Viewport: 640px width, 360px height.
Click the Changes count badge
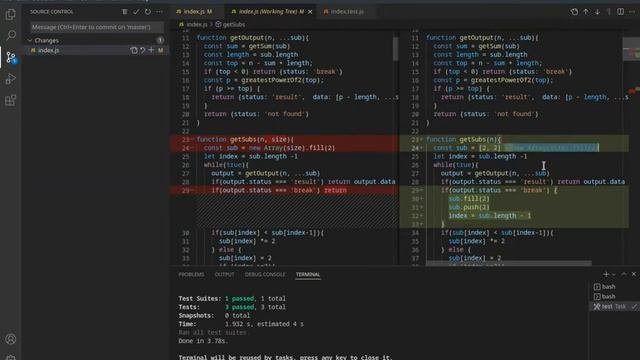(x=160, y=40)
